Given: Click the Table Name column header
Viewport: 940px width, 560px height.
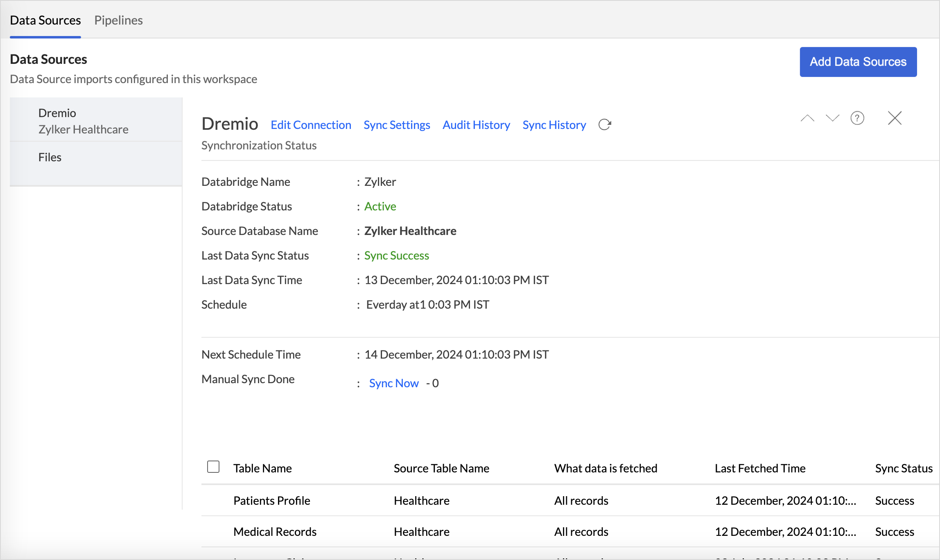Looking at the screenshot, I should [262, 468].
